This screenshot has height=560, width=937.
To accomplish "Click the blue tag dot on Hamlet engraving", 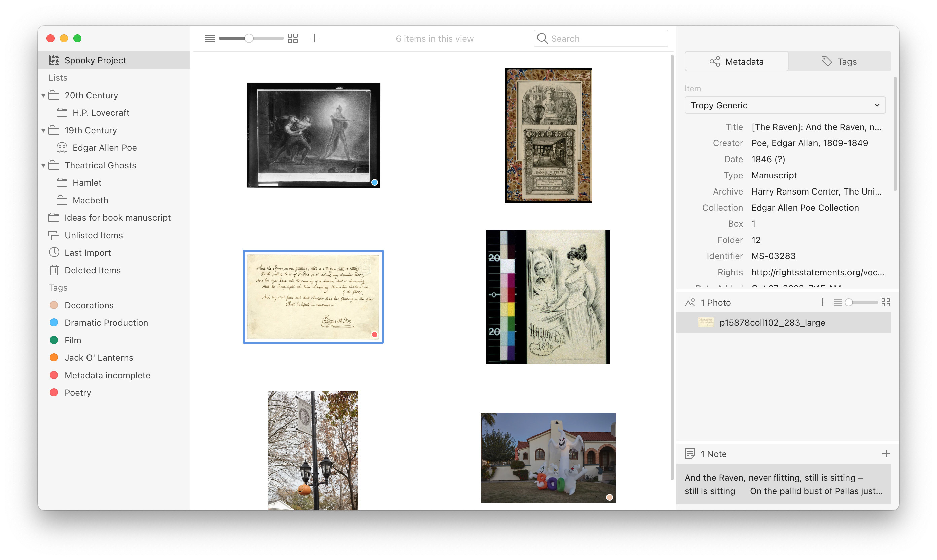I will pos(374,182).
